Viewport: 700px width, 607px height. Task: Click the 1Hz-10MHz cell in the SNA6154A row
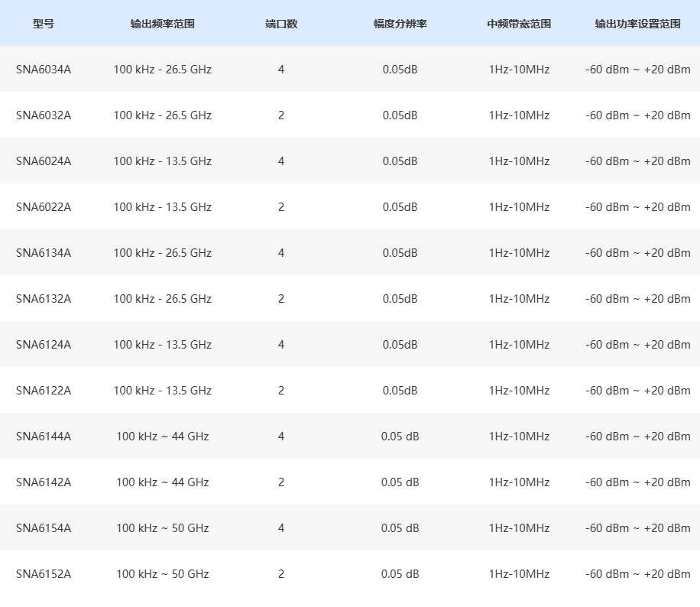(x=519, y=528)
